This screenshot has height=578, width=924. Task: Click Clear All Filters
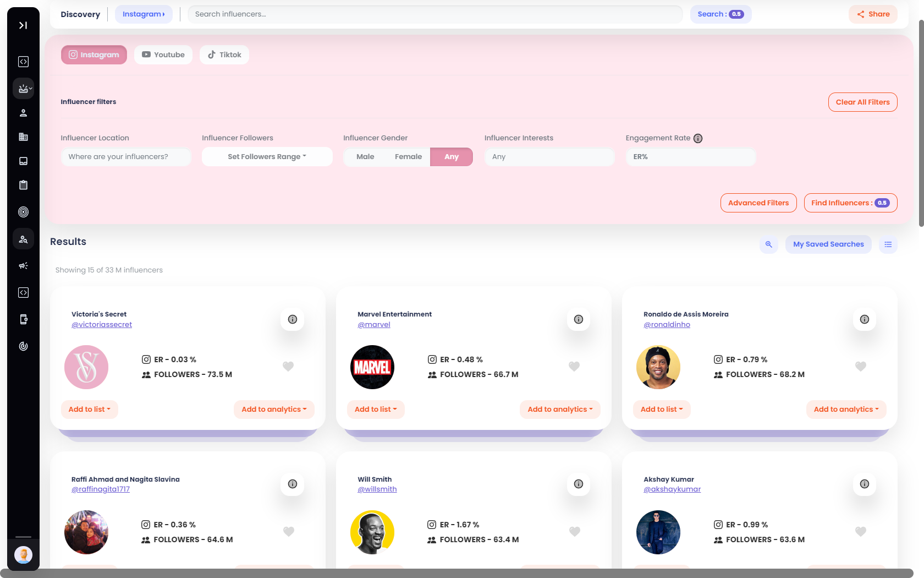click(x=863, y=102)
